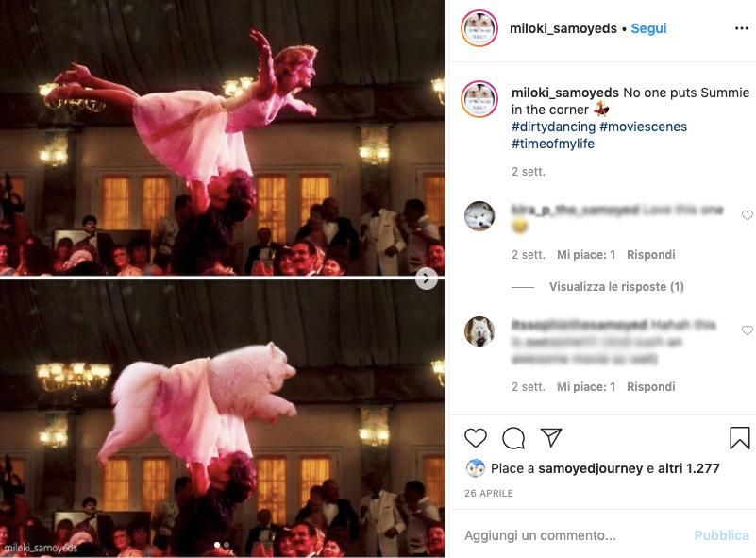Screen dimensions: 756x558
Task: Open comment bubble icon under post
Action: click(x=513, y=438)
